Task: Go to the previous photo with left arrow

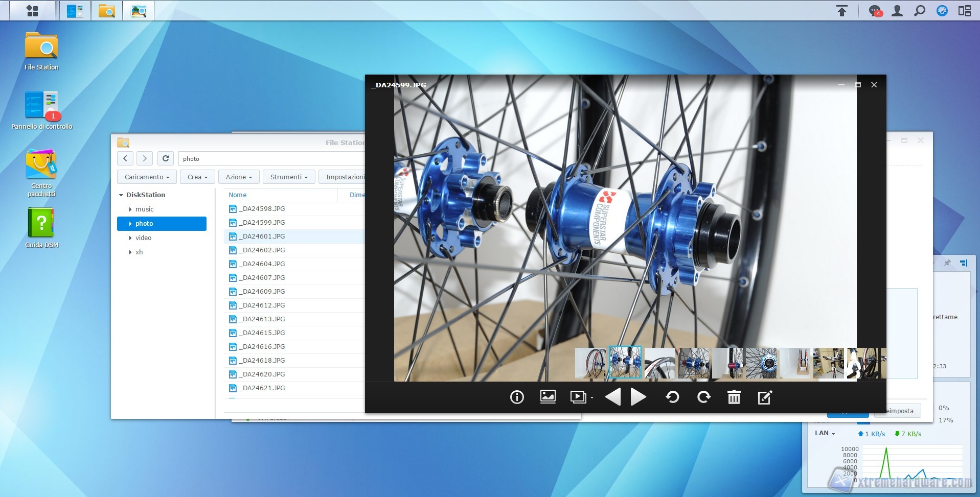Action: (x=612, y=397)
